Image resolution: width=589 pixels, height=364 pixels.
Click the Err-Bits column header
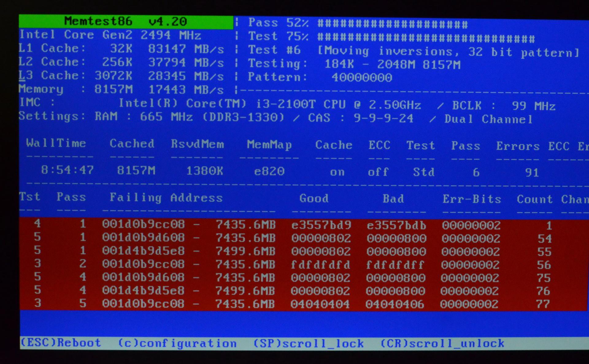coord(472,199)
